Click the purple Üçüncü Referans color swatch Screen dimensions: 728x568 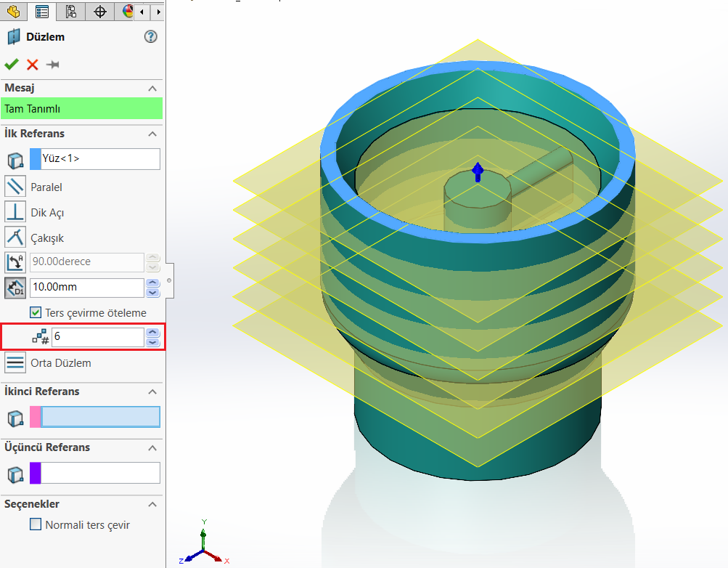(x=35, y=473)
